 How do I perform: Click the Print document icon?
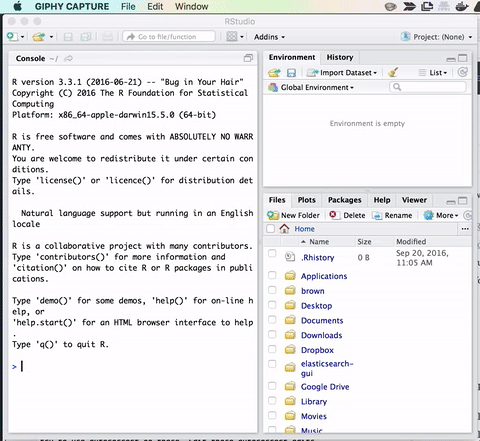107,37
